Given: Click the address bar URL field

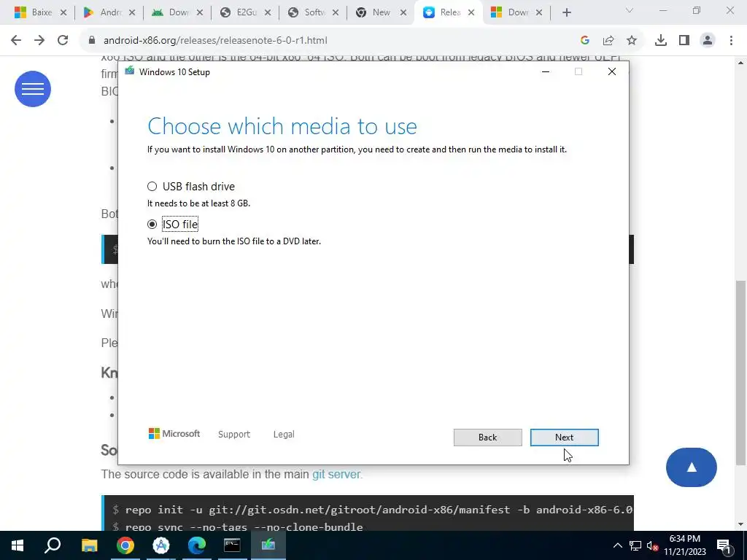Looking at the screenshot, I should point(329,41).
